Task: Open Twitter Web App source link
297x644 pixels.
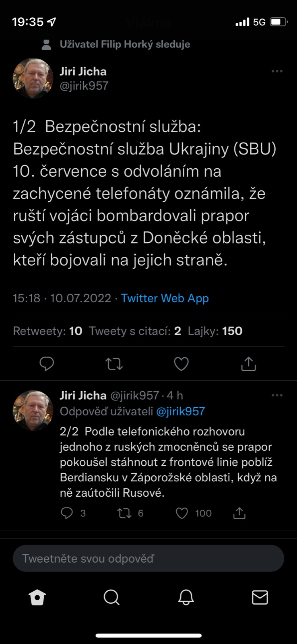Action: point(165,298)
